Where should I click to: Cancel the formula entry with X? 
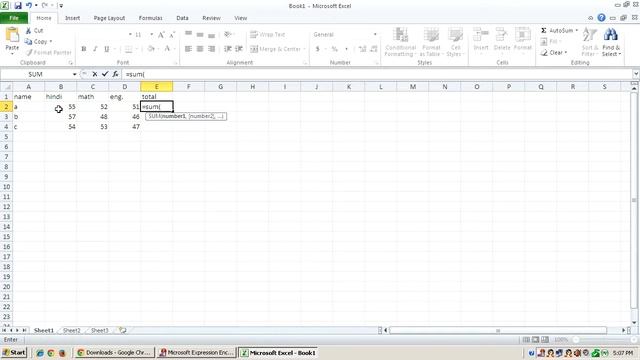94,74
